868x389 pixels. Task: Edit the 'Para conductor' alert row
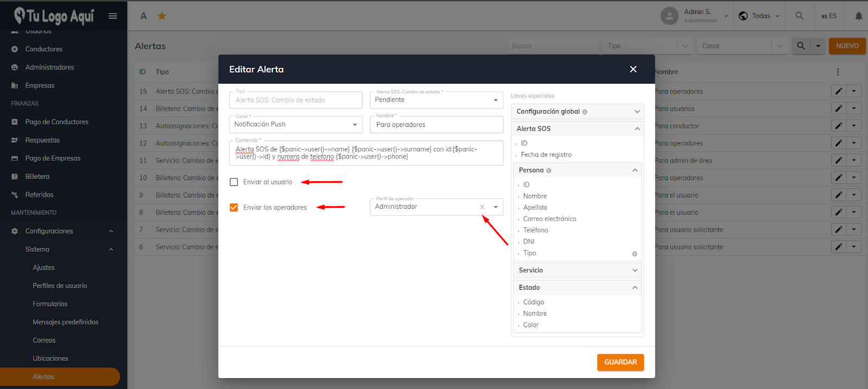(839, 126)
